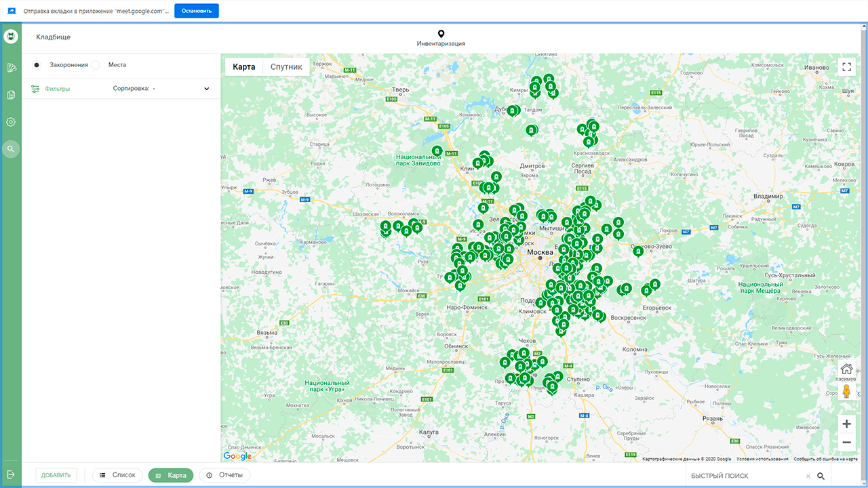Stop tab sharing with Остановить button
This screenshot has height=488, width=868.
tap(197, 11)
